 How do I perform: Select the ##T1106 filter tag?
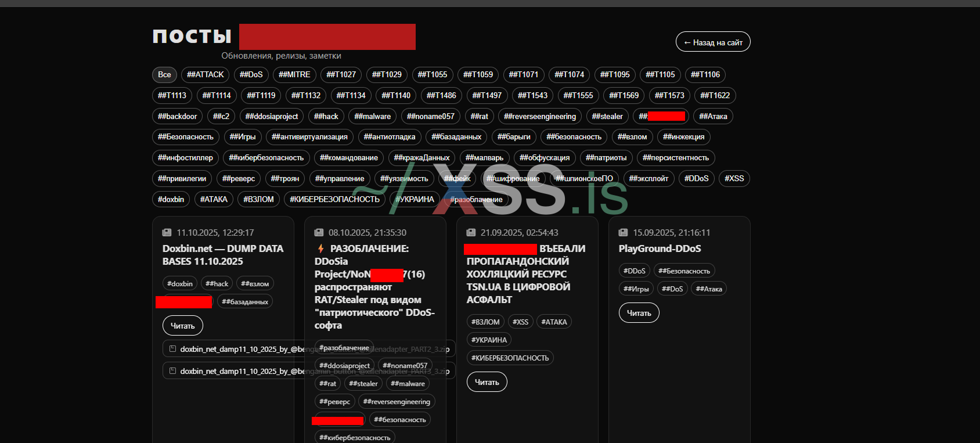pyautogui.click(x=705, y=74)
